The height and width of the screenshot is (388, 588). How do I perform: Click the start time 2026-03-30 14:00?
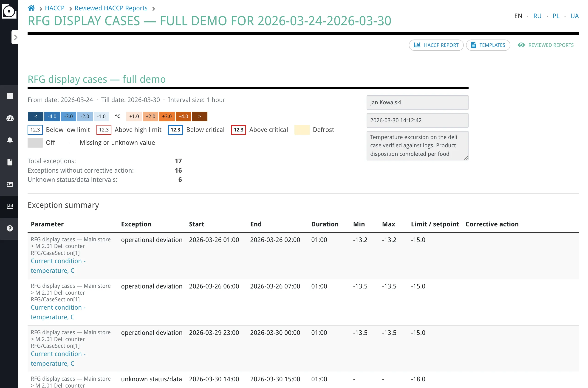[x=214, y=379]
